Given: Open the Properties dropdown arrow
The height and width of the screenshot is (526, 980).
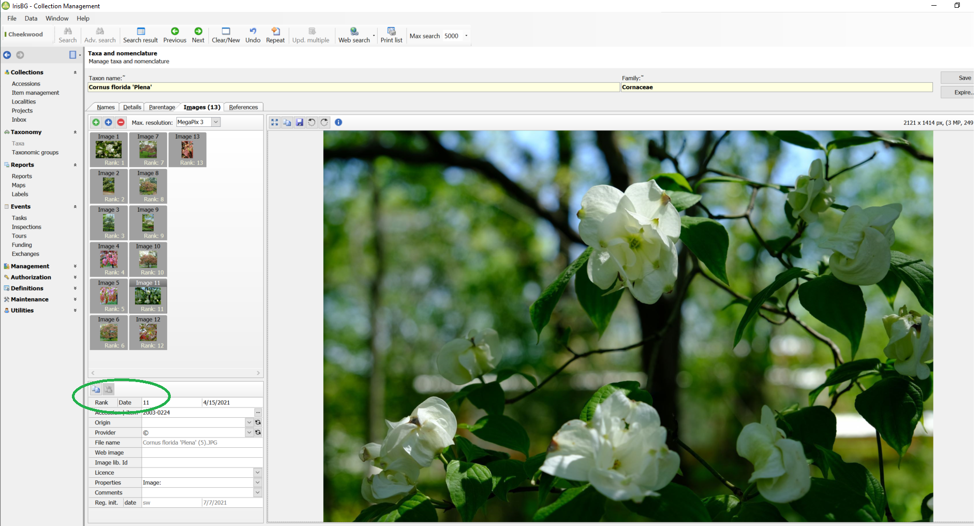Looking at the screenshot, I should [258, 483].
